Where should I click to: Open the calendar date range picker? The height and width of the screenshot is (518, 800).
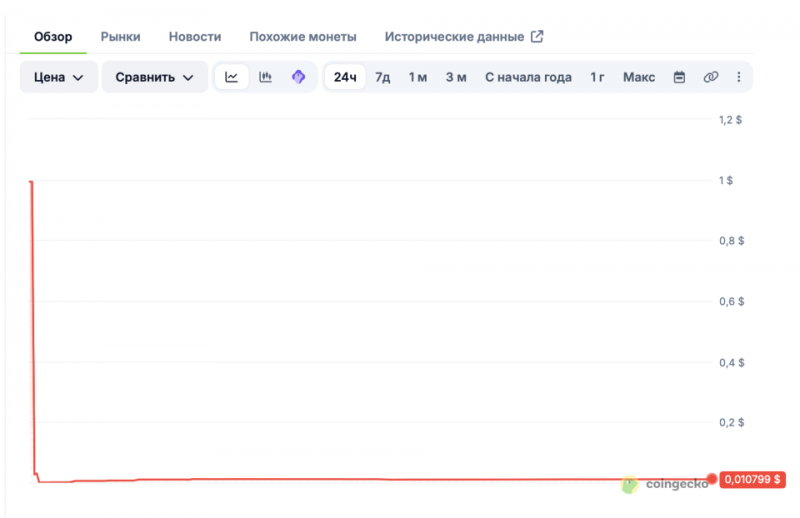(x=679, y=77)
